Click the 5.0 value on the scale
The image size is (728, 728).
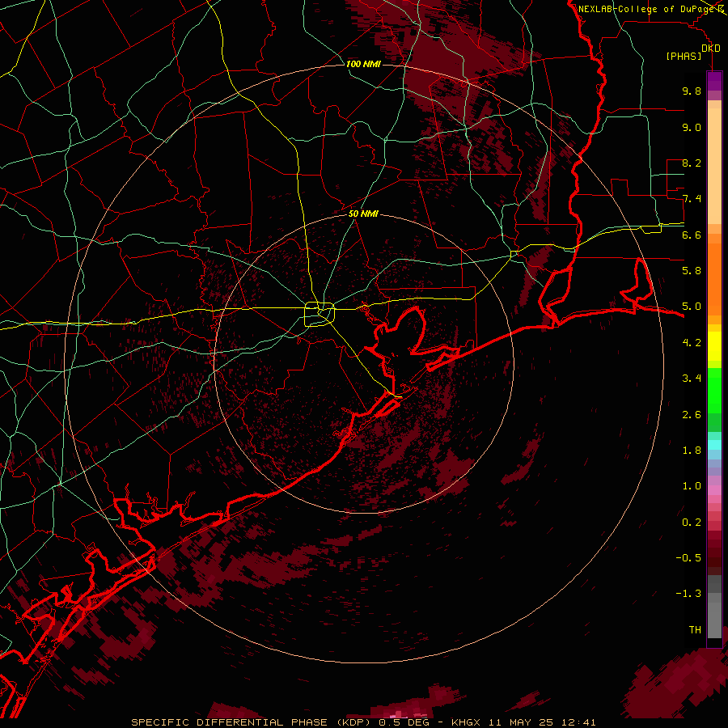692,307
